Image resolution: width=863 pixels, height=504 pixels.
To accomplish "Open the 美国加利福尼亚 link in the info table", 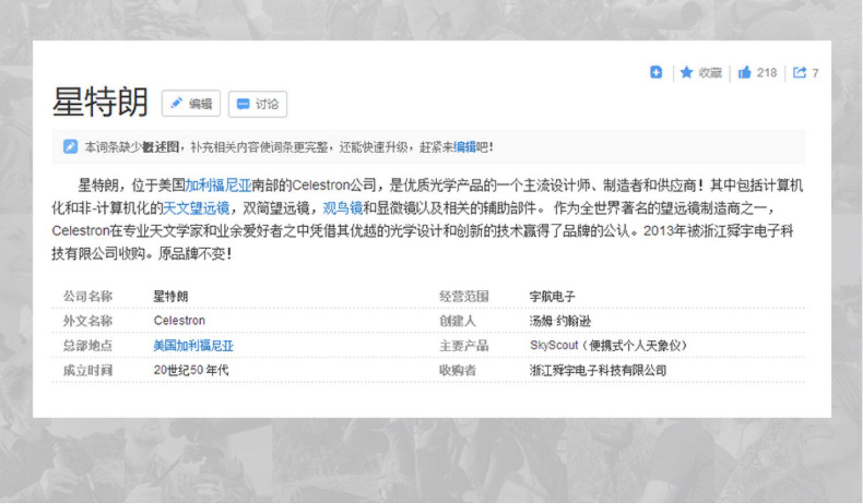I will [x=193, y=346].
